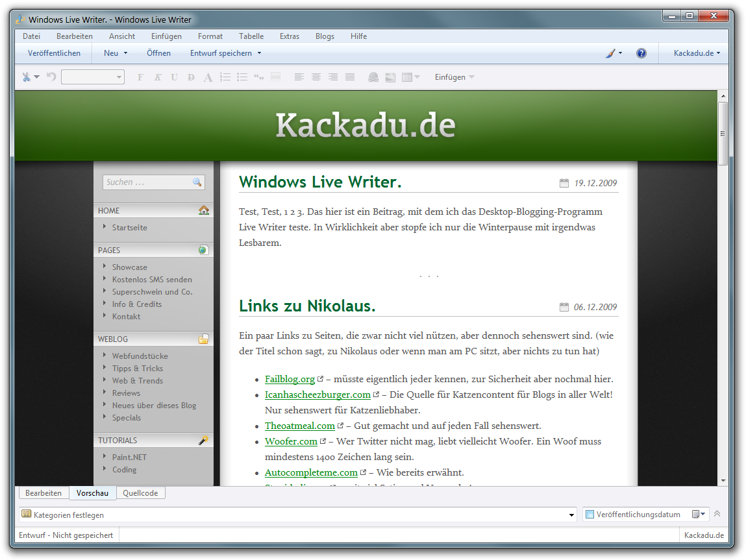Justify the text
746x560 pixels.
(x=350, y=77)
